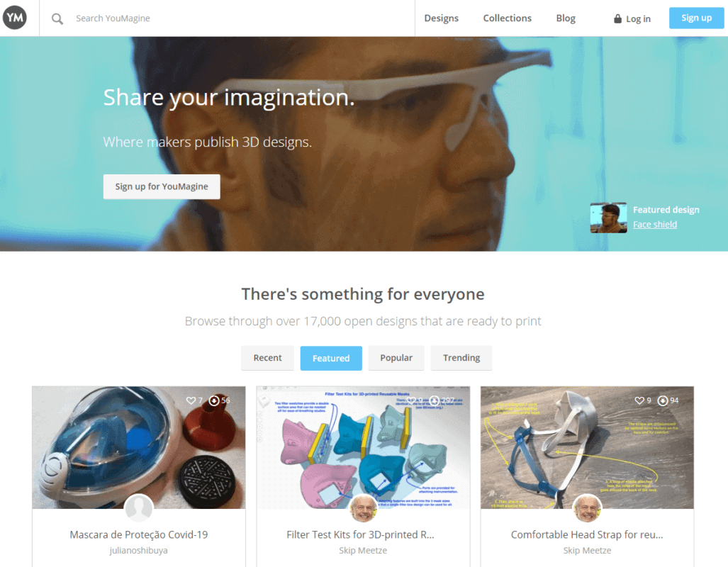
Task: Click download icon on Comfortable Head Strap card
Action: coord(663,400)
